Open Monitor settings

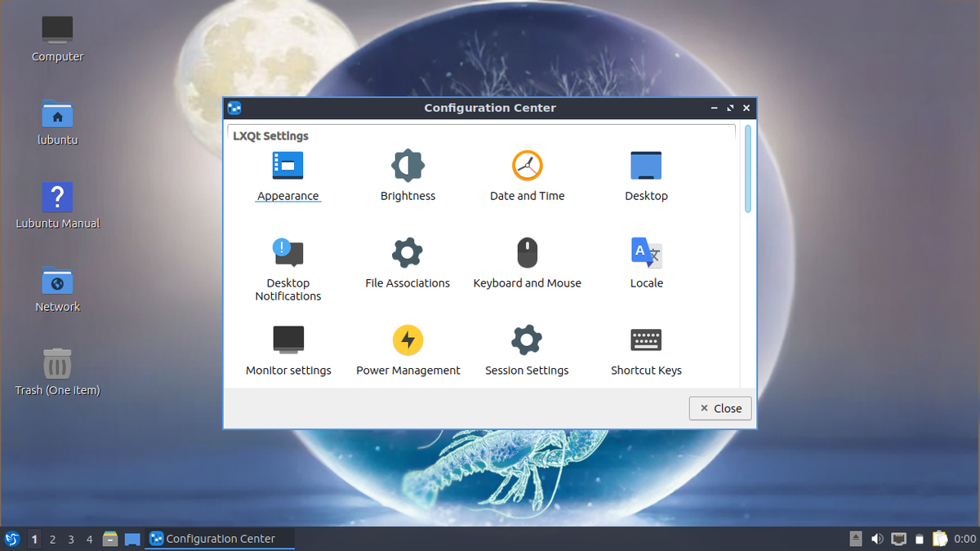[x=287, y=349]
